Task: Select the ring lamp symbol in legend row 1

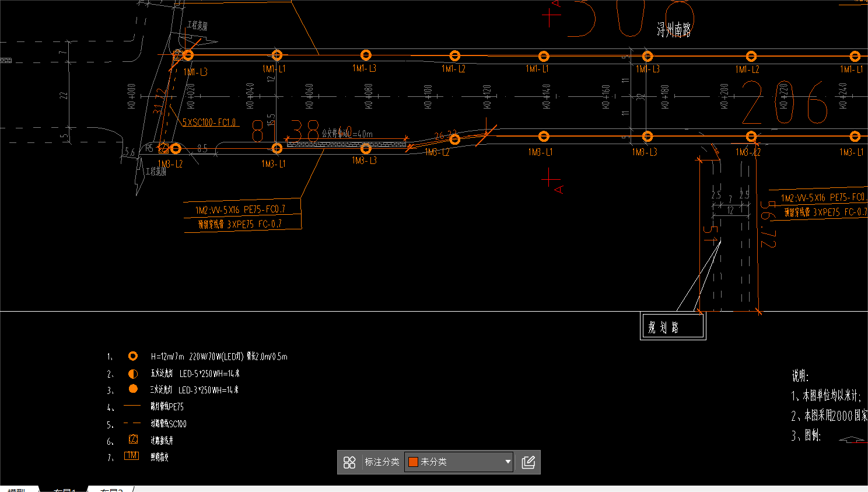Action: click(133, 356)
